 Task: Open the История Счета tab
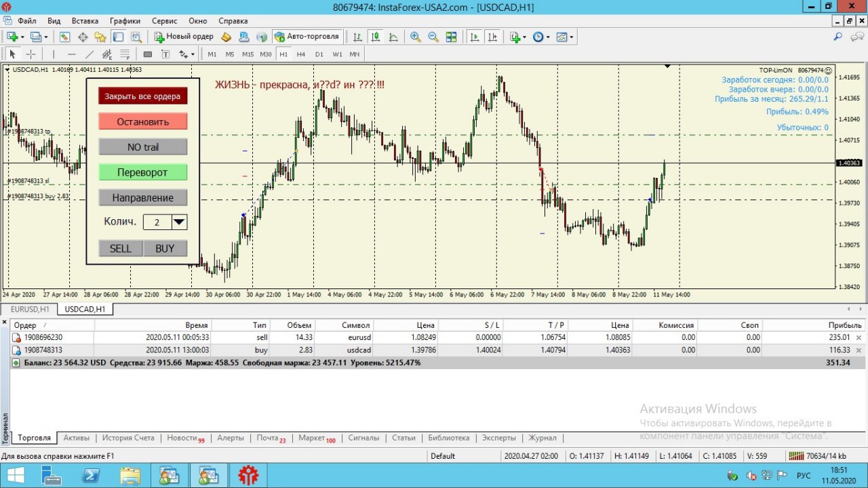point(128,438)
